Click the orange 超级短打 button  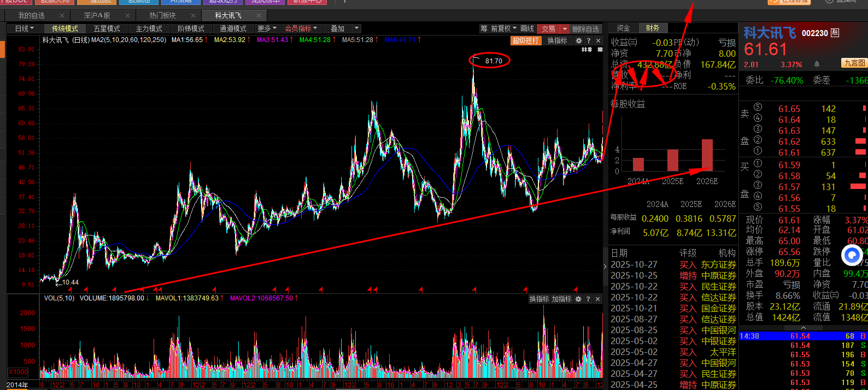point(526,41)
